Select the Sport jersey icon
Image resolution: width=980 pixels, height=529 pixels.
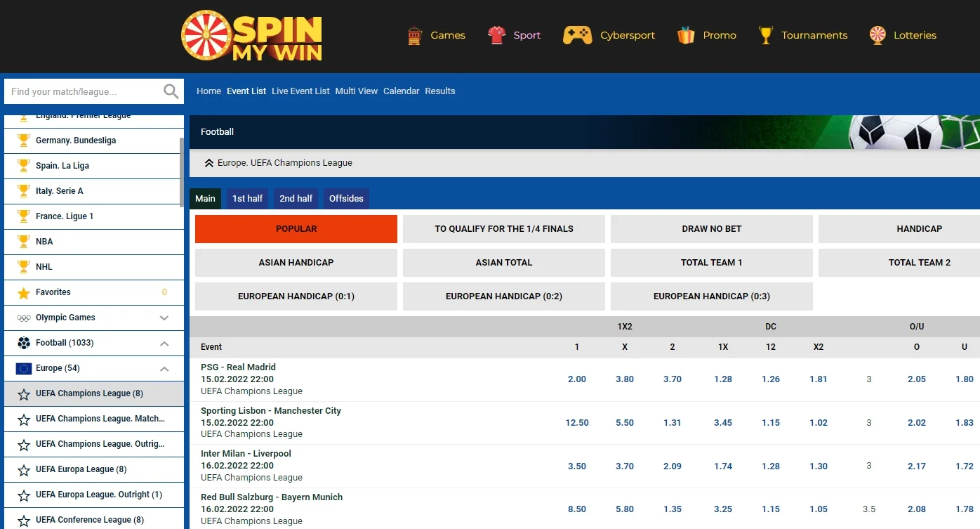click(496, 34)
